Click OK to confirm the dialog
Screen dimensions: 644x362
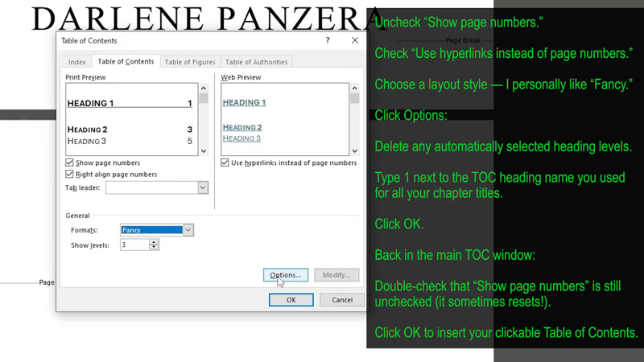pyautogui.click(x=291, y=299)
